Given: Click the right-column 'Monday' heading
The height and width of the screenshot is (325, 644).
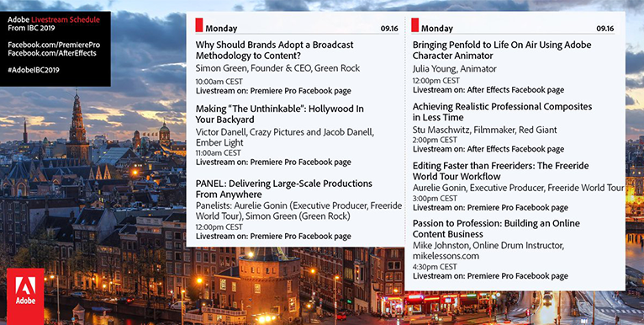Looking at the screenshot, I should click(437, 29).
